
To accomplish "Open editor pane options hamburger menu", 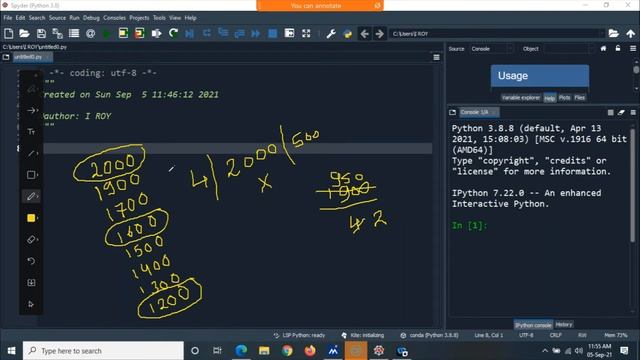I will (x=436, y=58).
